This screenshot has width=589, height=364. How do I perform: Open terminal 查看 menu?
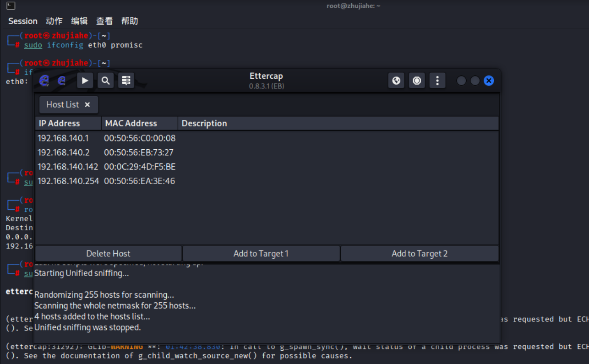point(104,21)
